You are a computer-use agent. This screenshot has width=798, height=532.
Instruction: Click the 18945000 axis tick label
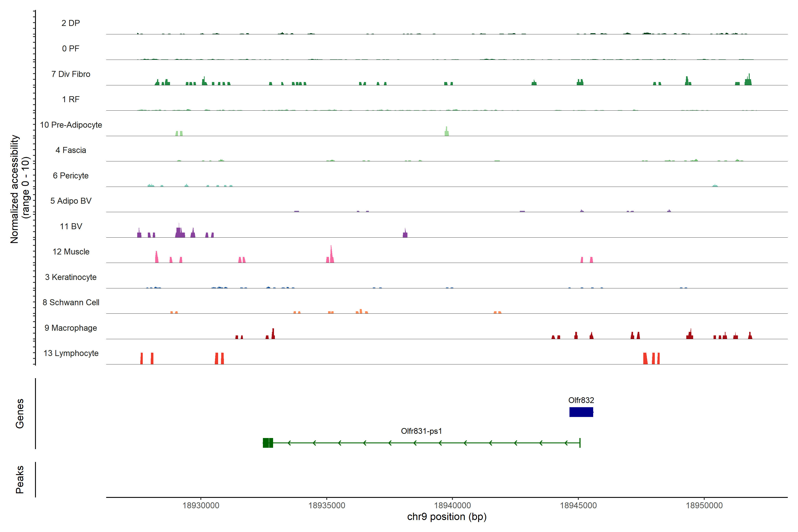tap(578, 505)
